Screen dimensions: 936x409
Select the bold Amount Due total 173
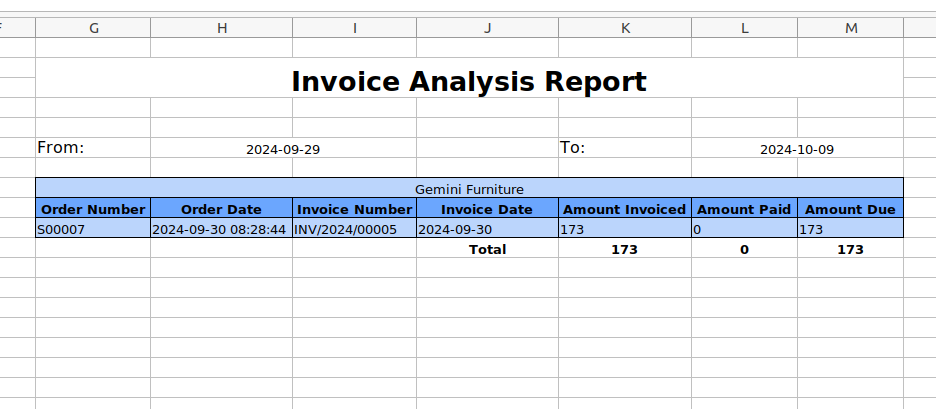851,248
